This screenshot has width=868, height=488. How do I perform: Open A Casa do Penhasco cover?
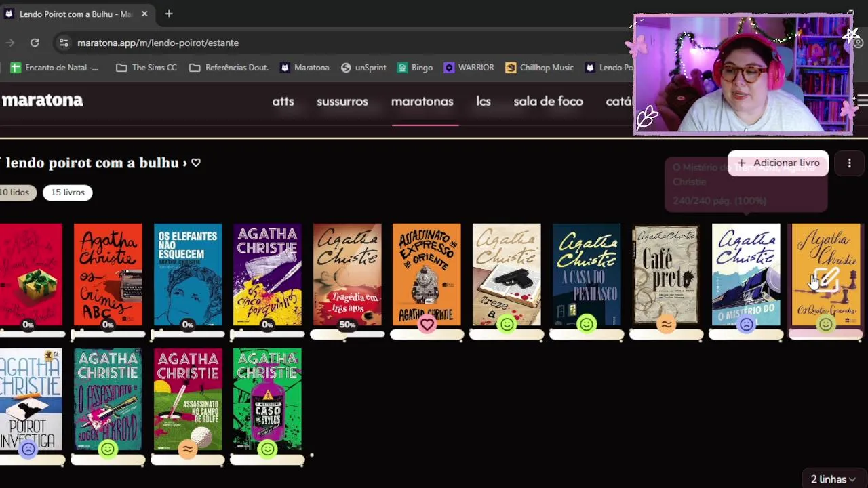[587, 274]
